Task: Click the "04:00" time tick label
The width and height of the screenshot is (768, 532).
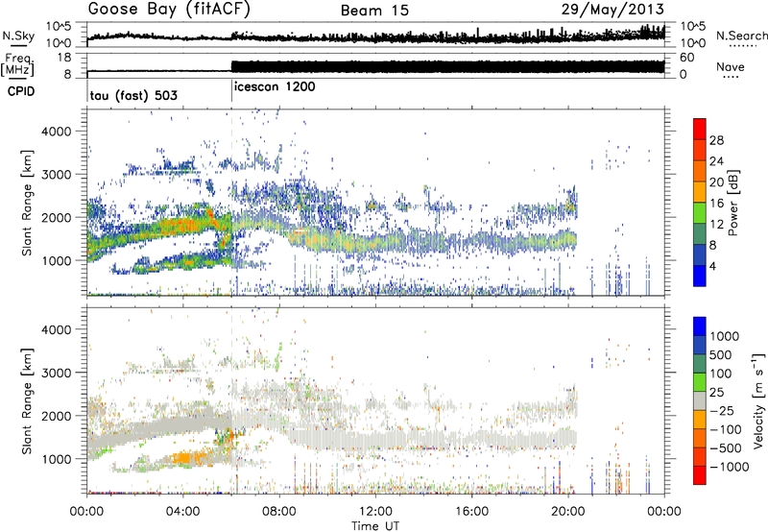Action: point(183,512)
